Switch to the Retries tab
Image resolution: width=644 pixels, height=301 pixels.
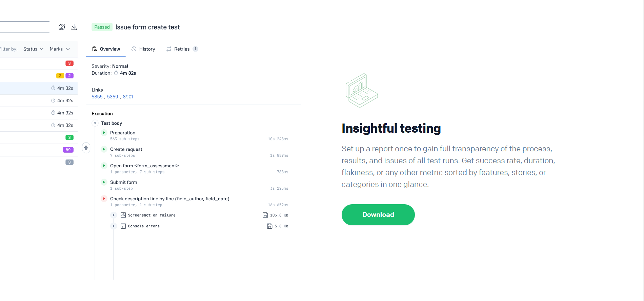tap(182, 49)
